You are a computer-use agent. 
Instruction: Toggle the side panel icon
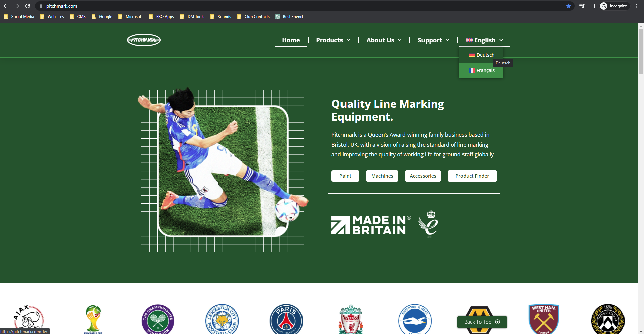tap(593, 6)
